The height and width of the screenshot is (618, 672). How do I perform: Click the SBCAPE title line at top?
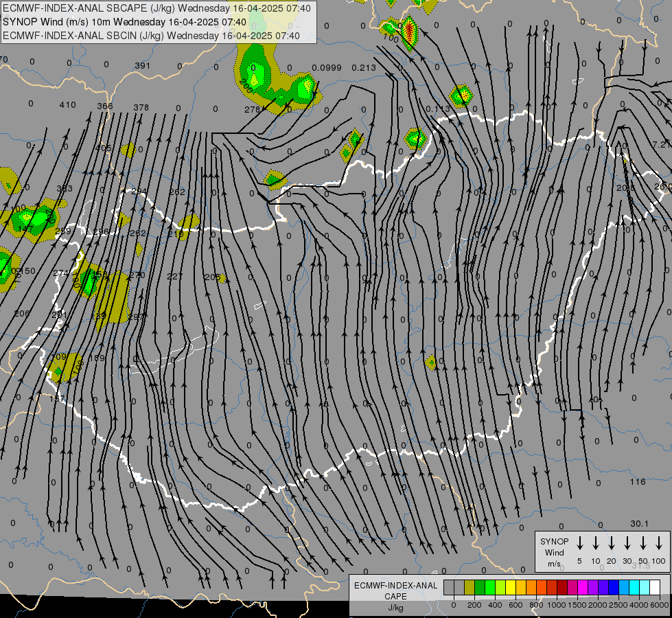pos(157,8)
